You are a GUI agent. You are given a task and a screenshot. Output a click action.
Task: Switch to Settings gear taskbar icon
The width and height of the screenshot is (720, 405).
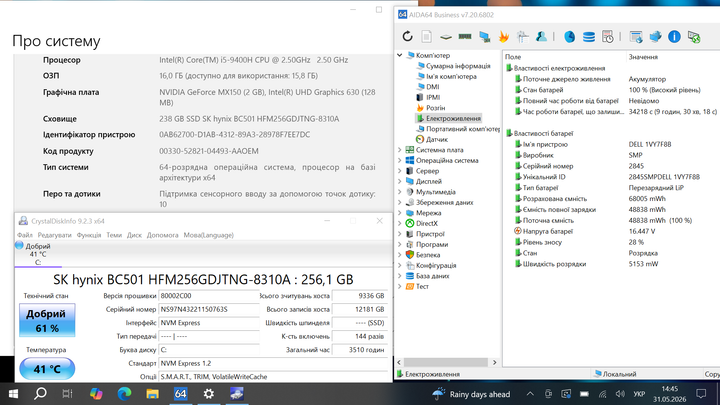click(x=208, y=394)
